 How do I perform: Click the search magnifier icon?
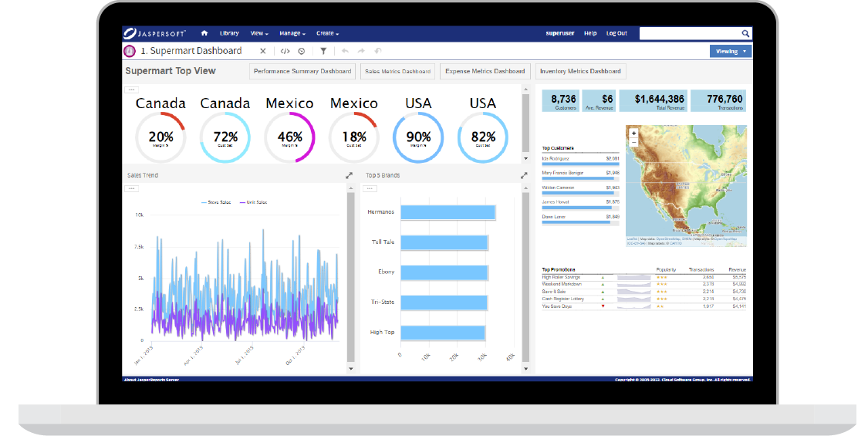point(745,34)
